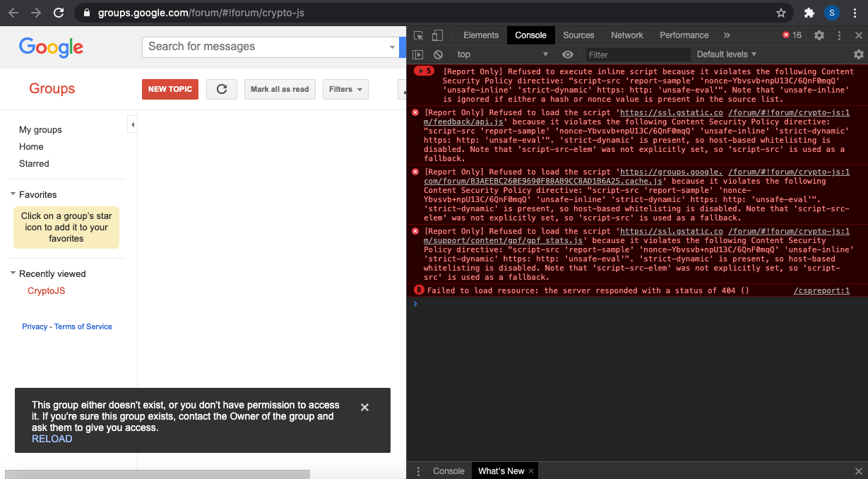Open the Filters dropdown
868x479 pixels.
346,89
